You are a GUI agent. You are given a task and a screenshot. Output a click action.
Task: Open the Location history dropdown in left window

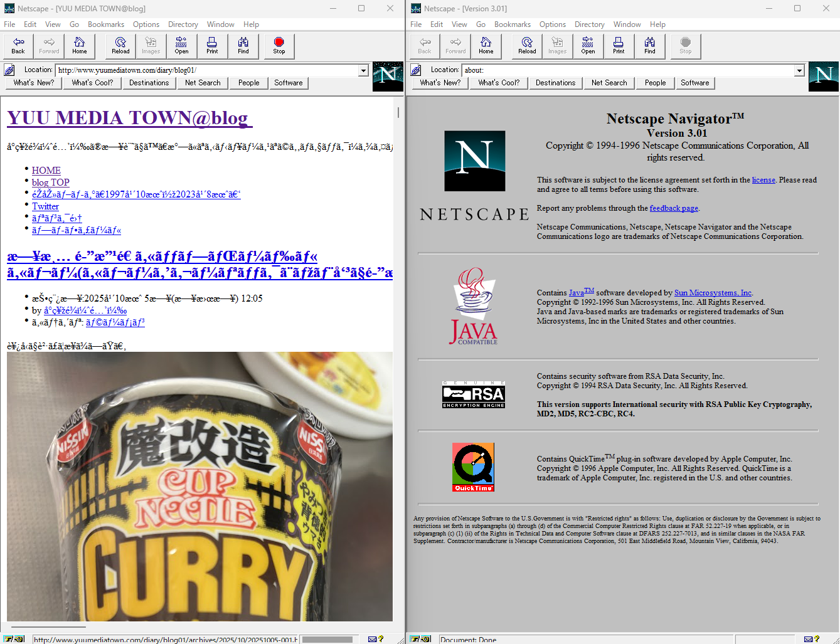[x=363, y=70]
